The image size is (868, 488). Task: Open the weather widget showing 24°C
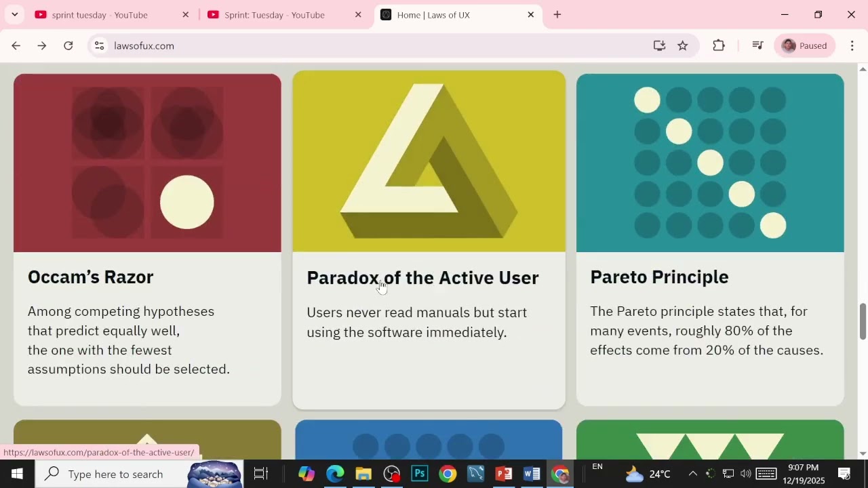(x=648, y=474)
